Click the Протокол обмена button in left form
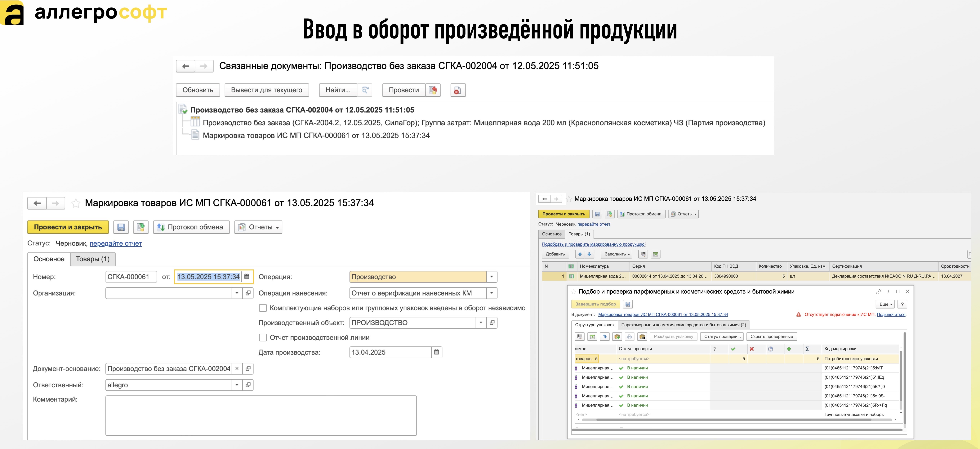 (191, 227)
